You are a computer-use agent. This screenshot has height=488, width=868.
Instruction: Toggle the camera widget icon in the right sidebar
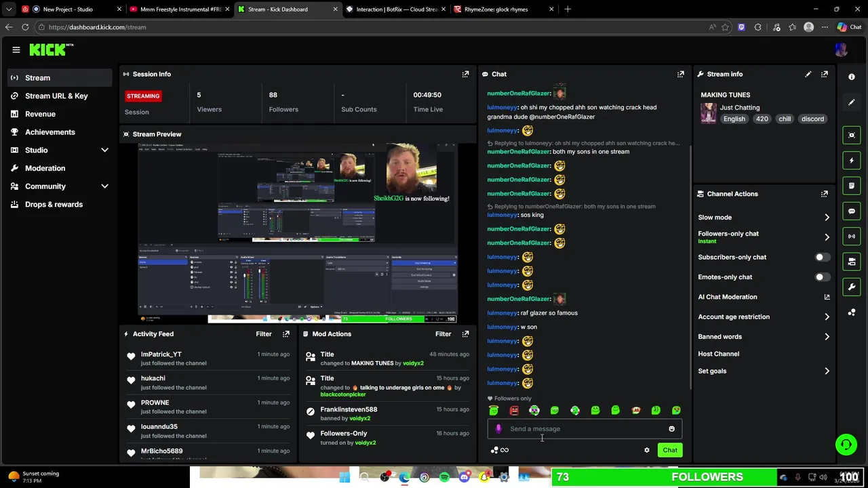point(852,262)
